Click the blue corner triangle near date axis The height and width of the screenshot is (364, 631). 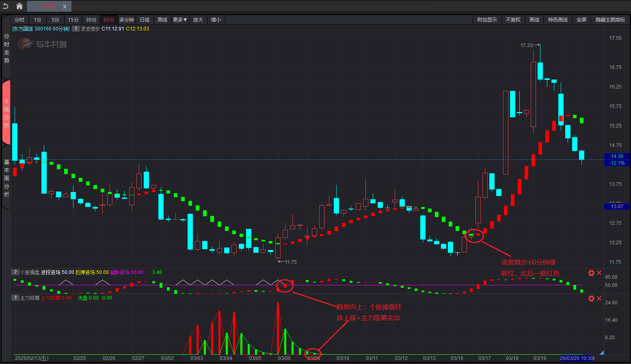[601, 353]
